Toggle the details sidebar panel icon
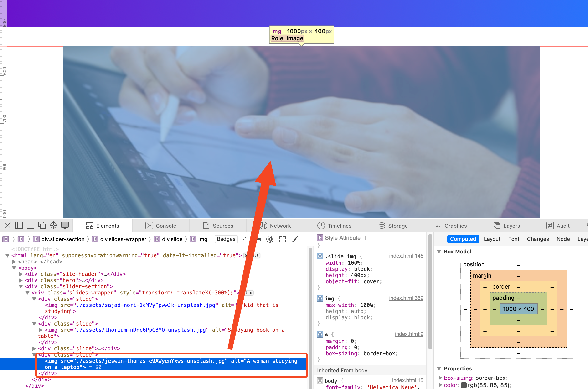The height and width of the screenshot is (389, 588). pyautogui.click(x=307, y=239)
